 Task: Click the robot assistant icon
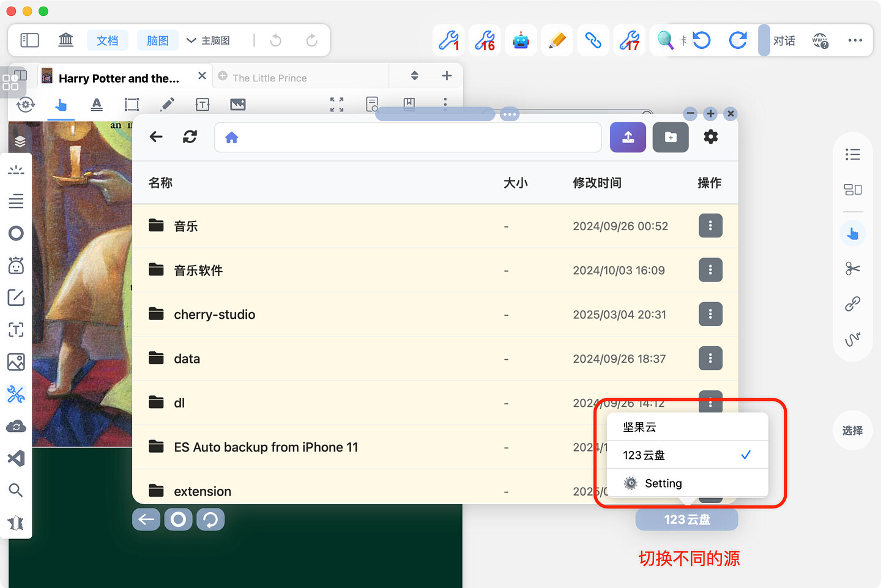pyautogui.click(x=521, y=40)
